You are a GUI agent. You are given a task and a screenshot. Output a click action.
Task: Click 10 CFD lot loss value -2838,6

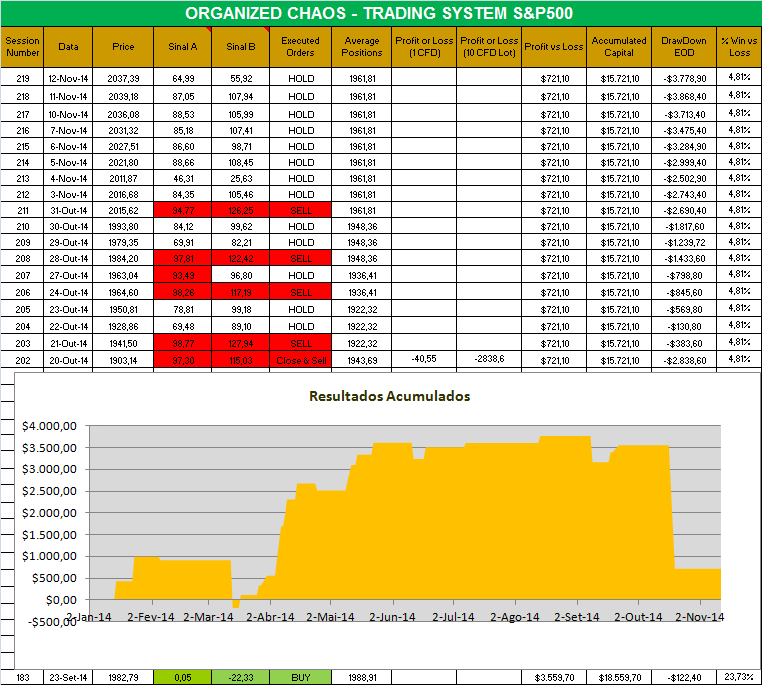pyautogui.click(x=489, y=359)
